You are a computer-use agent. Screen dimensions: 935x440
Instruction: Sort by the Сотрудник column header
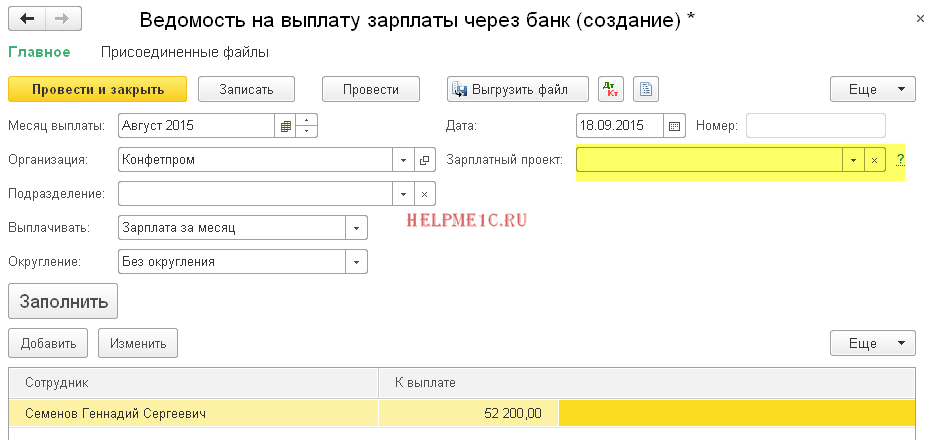(194, 383)
